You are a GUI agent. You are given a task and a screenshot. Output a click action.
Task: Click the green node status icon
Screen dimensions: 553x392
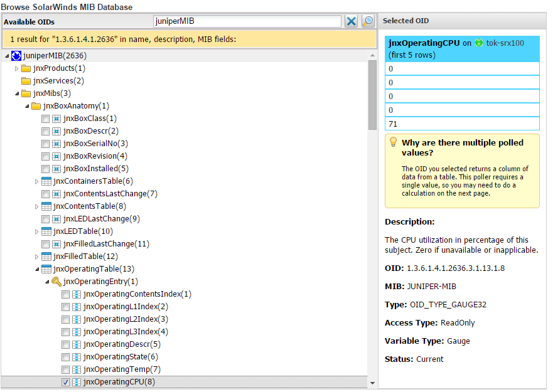click(478, 43)
